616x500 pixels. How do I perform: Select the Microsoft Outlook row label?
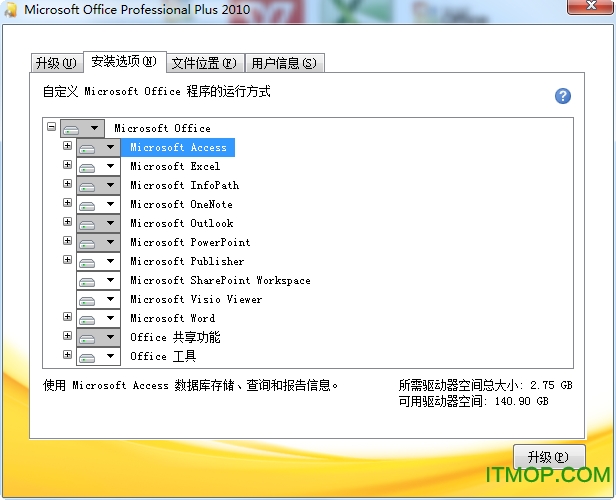[182, 223]
